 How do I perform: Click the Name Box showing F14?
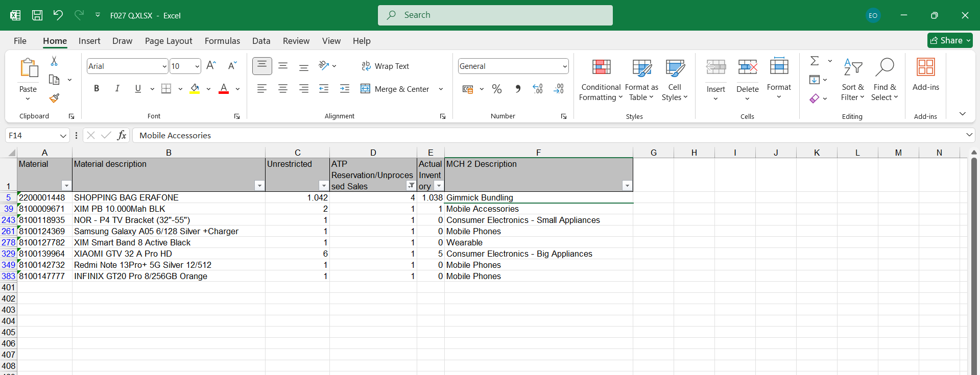pyautogui.click(x=32, y=135)
